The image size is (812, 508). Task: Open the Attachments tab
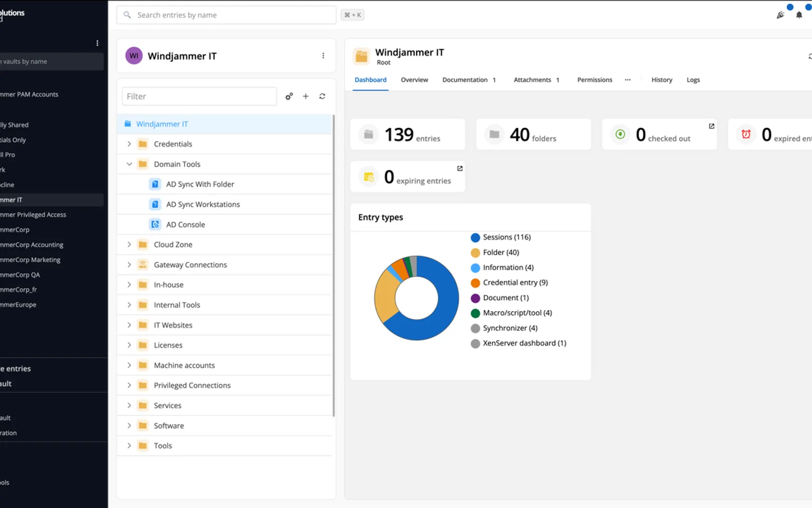(x=536, y=80)
